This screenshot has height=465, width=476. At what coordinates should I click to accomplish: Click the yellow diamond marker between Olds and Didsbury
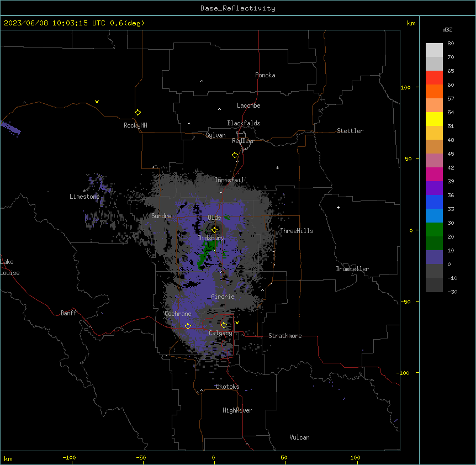tap(214, 230)
